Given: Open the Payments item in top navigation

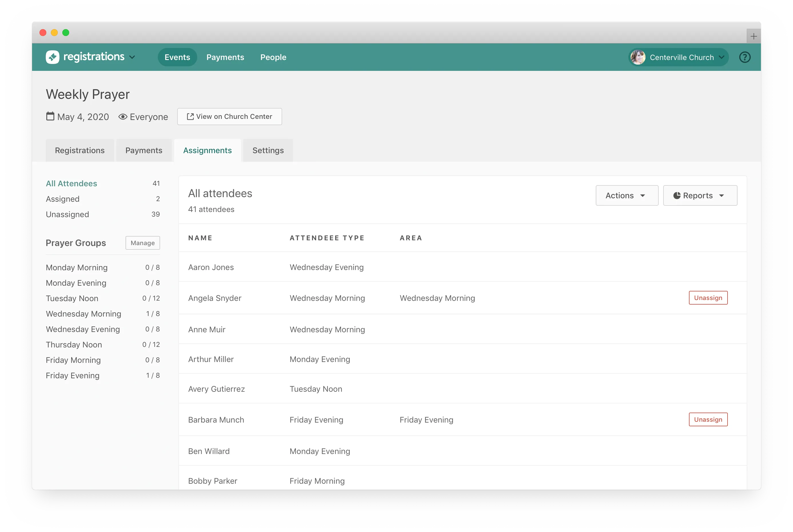Looking at the screenshot, I should pos(225,57).
